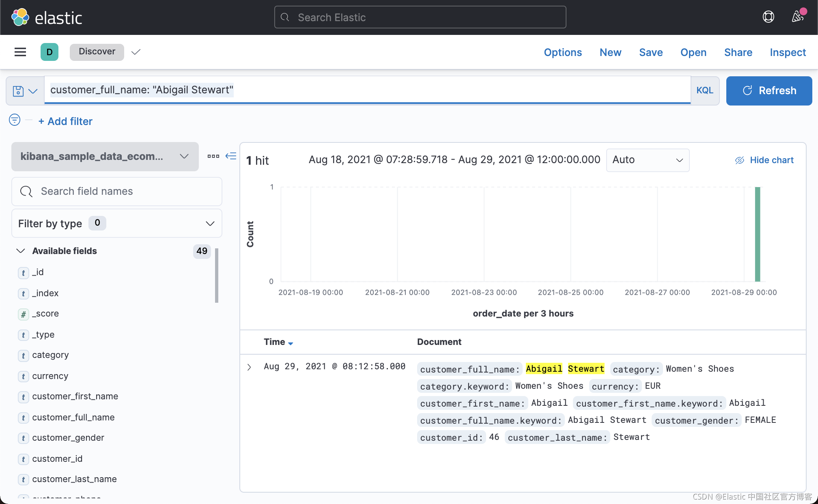Click the green D space avatar

click(50, 52)
